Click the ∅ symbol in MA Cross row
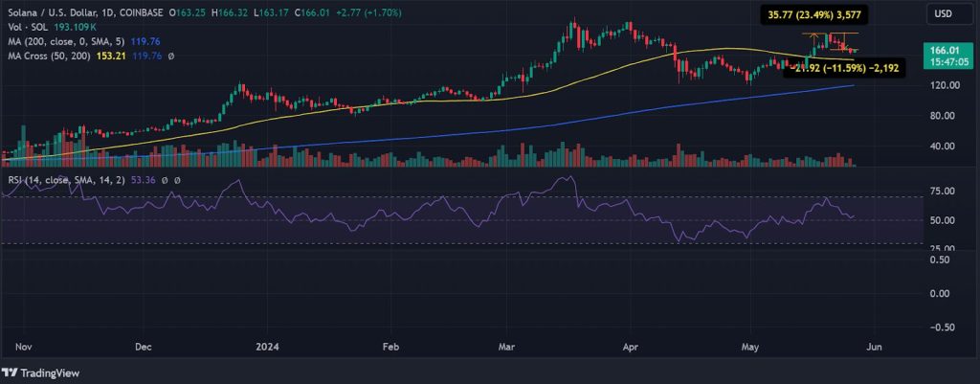 coord(171,56)
